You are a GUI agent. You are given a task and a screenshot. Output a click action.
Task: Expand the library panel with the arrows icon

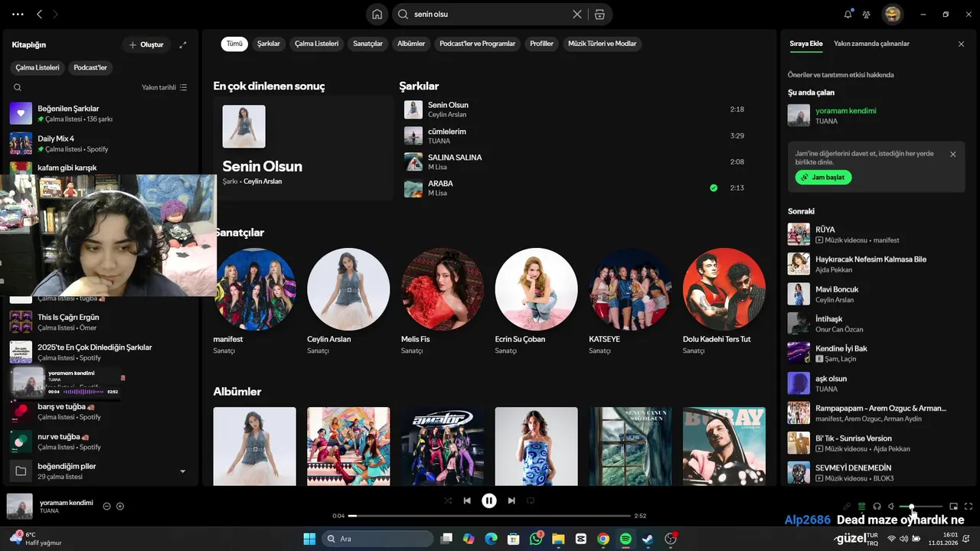(183, 45)
